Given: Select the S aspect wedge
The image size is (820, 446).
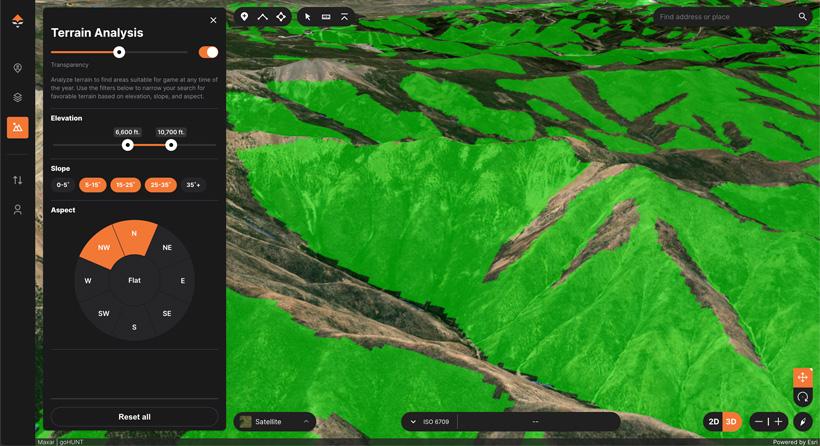Looking at the screenshot, I should click(134, 325).
